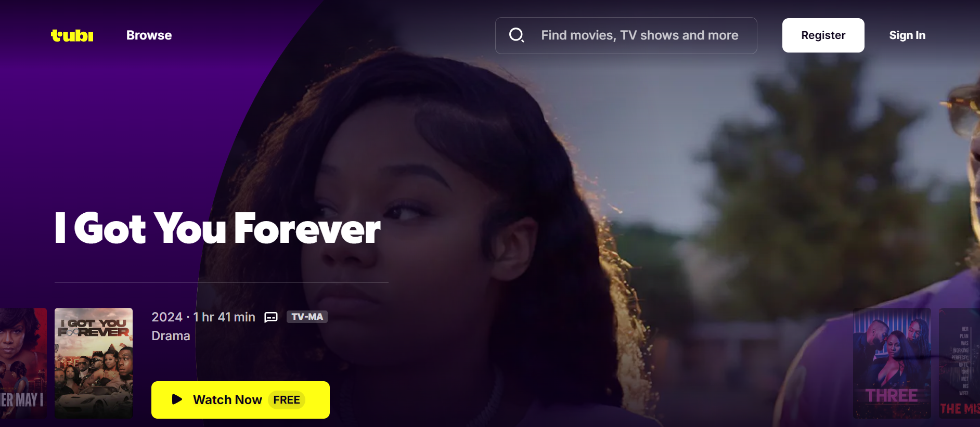Select the rightmost partially visible poster

959,363
